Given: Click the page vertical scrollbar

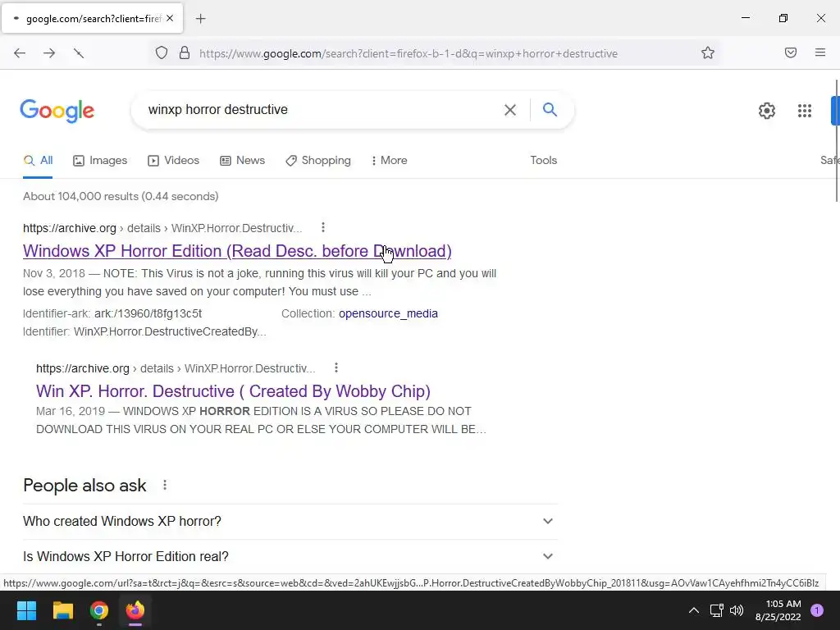Looking at the screenshot, I should click(836, 140).
